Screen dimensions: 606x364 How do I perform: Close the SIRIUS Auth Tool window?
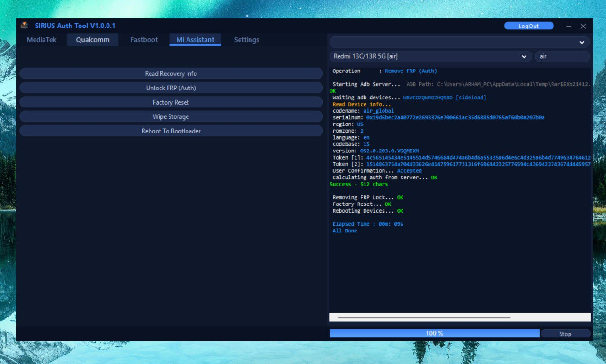point(583,26)
